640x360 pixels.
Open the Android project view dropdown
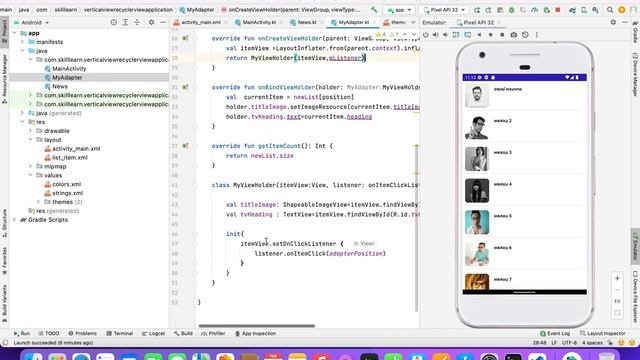[31, 22]
